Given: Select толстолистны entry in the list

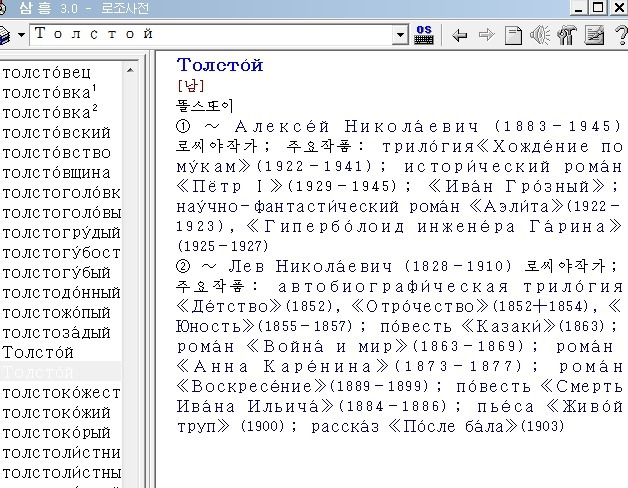Looking at the screenshot, I should coord(61,474).
